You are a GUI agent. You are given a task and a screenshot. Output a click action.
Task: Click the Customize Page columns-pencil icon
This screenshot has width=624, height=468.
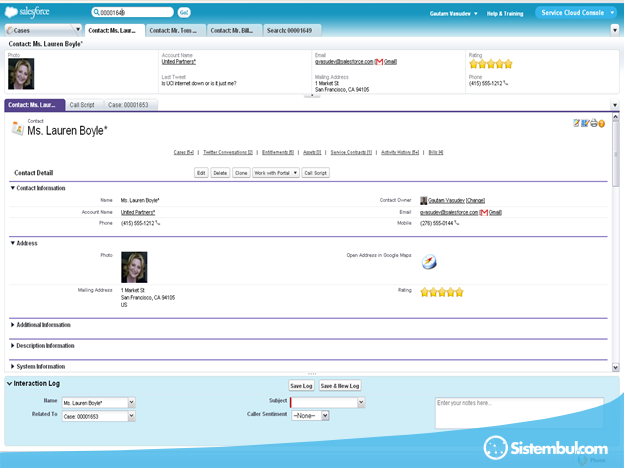click(x=585, y=123)
